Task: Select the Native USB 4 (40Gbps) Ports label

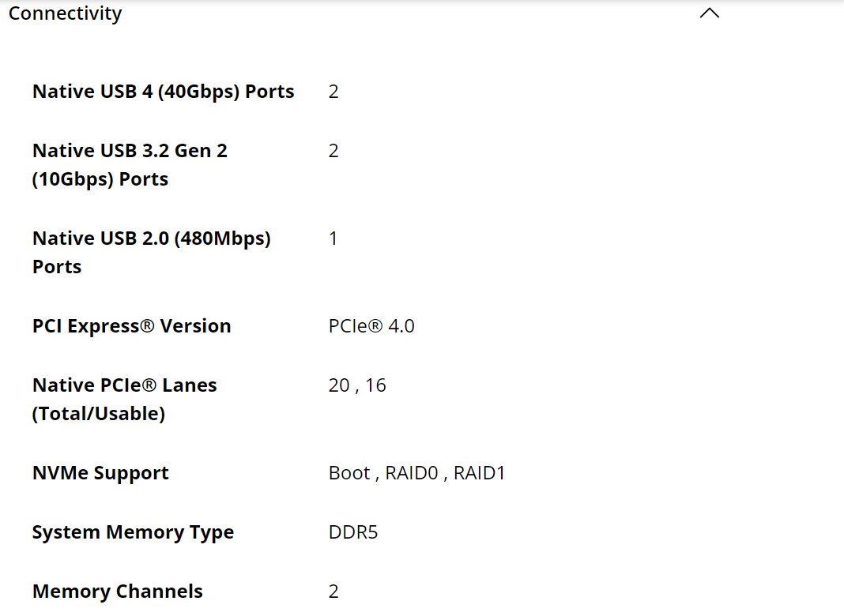Action: [163, 92]
